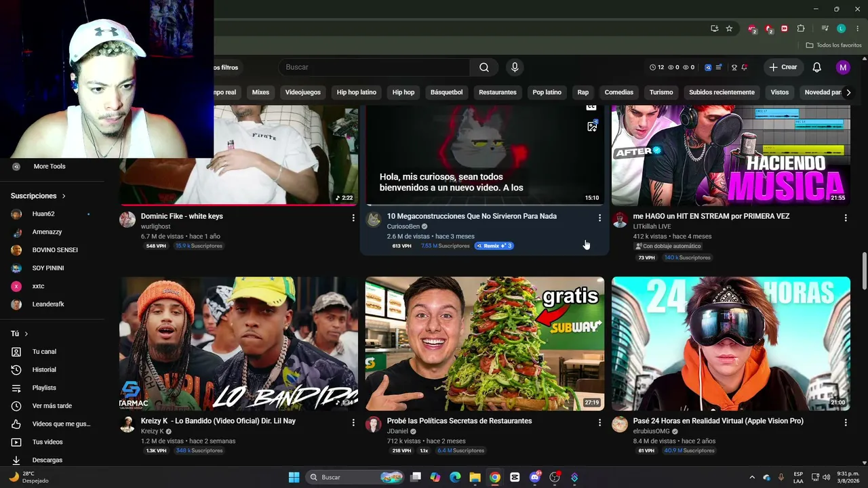Select the Restaurantes filter chip
868x488 pixels.
498,92
